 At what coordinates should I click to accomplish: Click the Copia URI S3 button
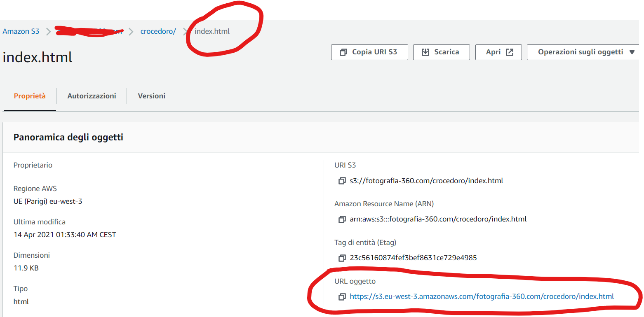click(369, 52)
